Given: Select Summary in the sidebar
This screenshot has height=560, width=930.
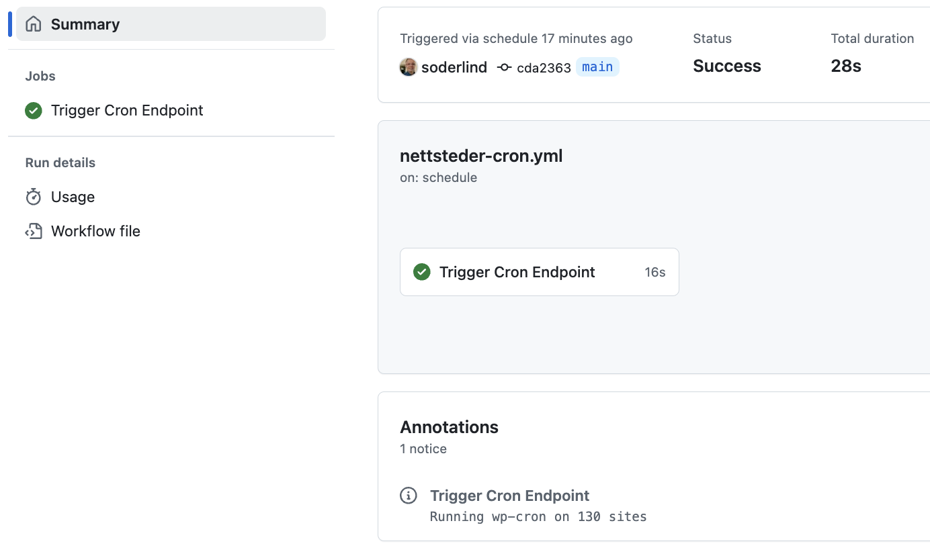Looking at the screenshot, I should click(85, 24).
